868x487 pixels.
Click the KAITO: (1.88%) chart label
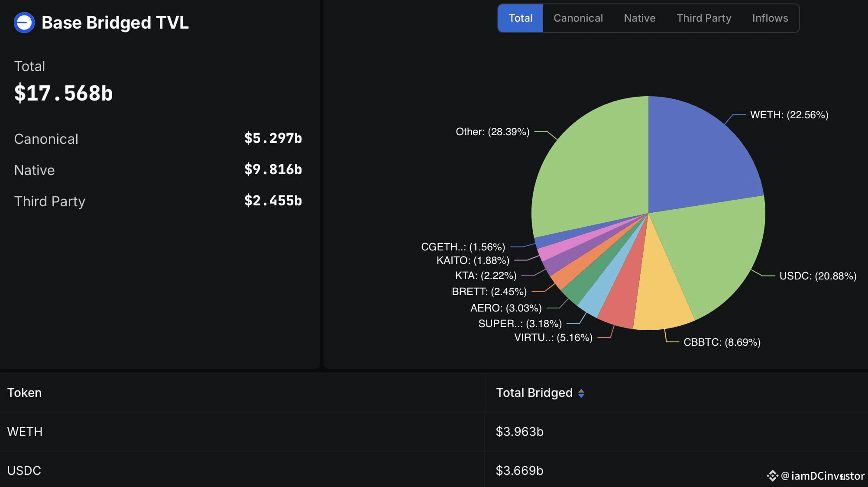[x=473, y=260]
